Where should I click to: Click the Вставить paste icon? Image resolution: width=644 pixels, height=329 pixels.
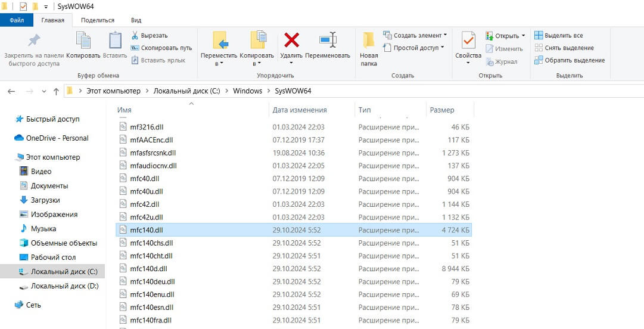(115, 41)
